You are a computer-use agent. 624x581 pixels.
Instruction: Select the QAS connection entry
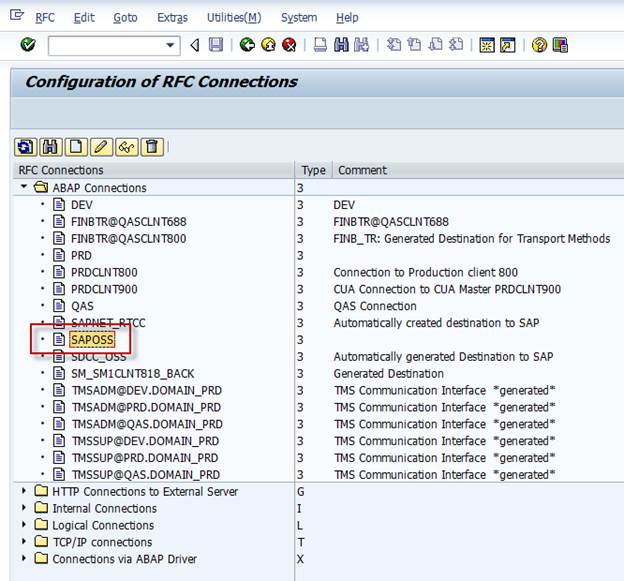click(82, 306)
